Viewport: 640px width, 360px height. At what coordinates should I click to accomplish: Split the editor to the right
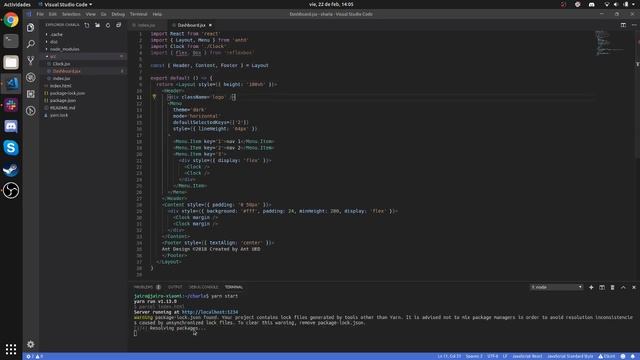623,25
